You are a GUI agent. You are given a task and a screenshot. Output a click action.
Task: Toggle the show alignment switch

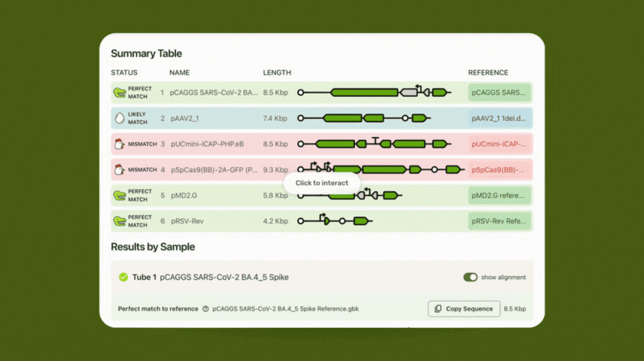coord(470,278)
